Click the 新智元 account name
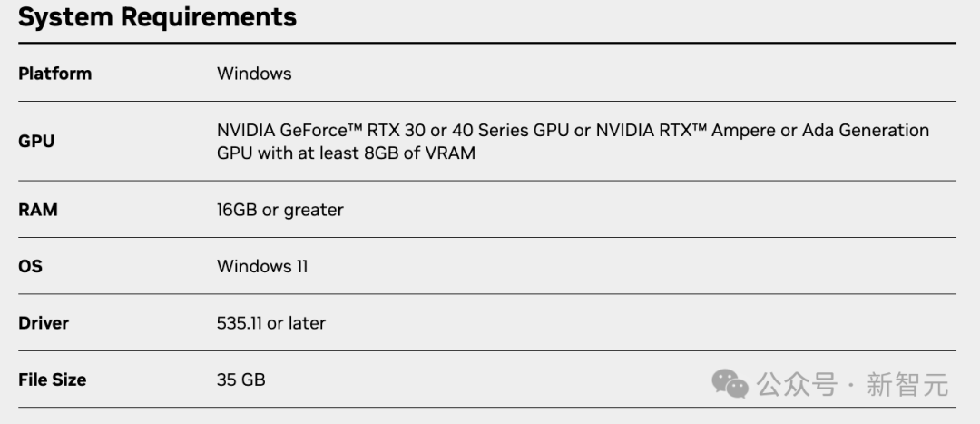 [906, 384]
